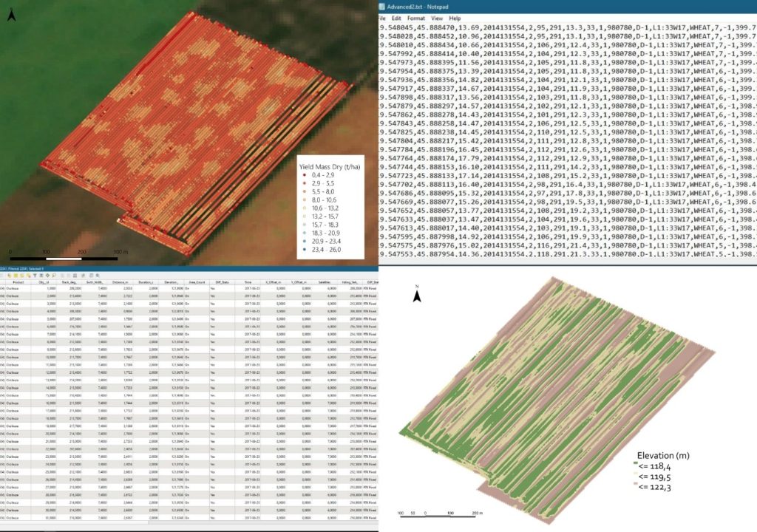Click the leftmost yellow selection icon in table toolbar
The height and width of the screenshot is (532, 757).
[x=9, y=275]
